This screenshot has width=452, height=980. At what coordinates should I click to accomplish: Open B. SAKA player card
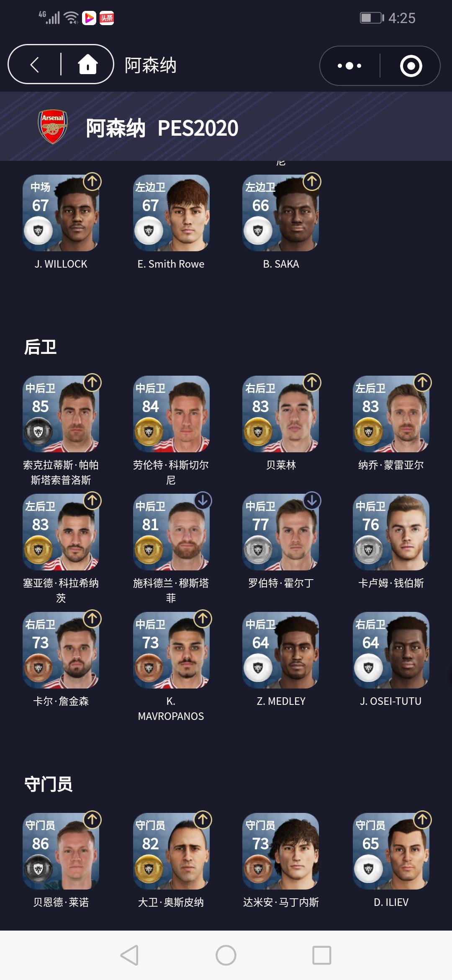tap(281, 213)
